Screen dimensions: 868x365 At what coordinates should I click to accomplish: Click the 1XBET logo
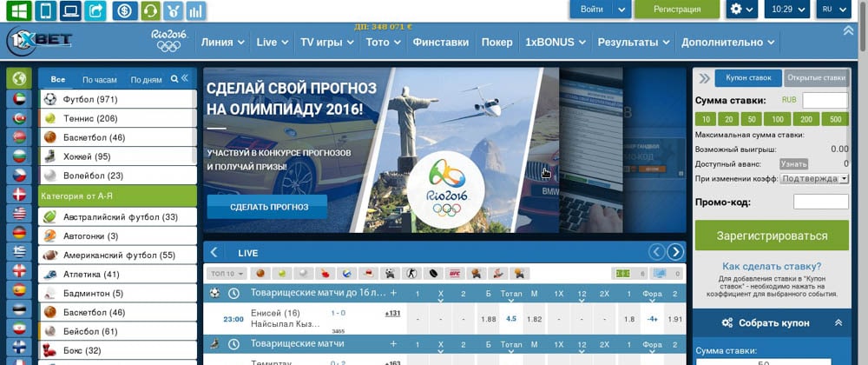[39, 41]
